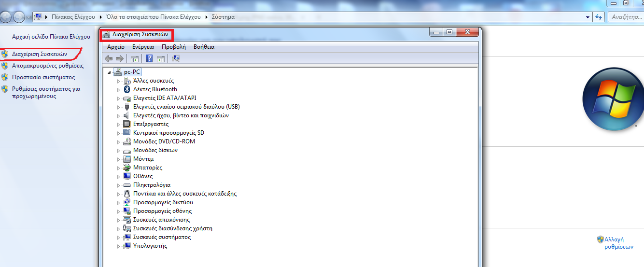Viewport: 644px width, 267px height.
Task: Click the Control Panel search field
Action: tap(625, 17)
